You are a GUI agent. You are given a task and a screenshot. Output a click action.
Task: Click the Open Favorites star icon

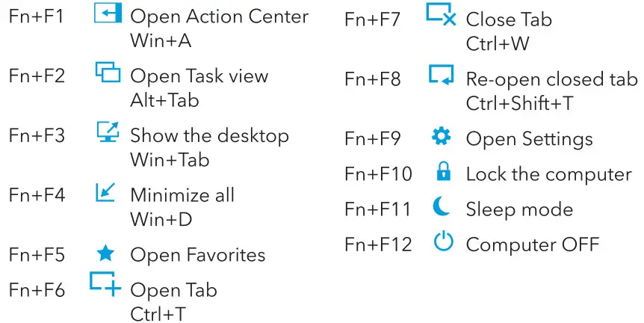[105, 253]
